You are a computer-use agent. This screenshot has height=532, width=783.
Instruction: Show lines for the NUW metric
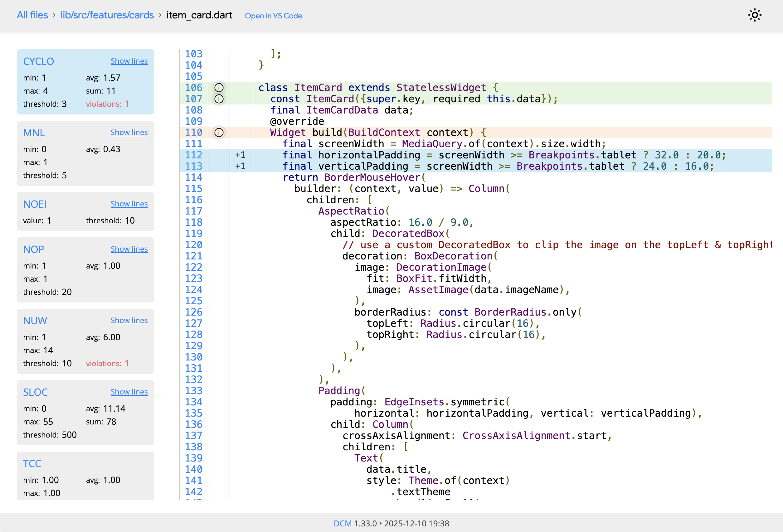pyautogui.click(x=129, y=320)
